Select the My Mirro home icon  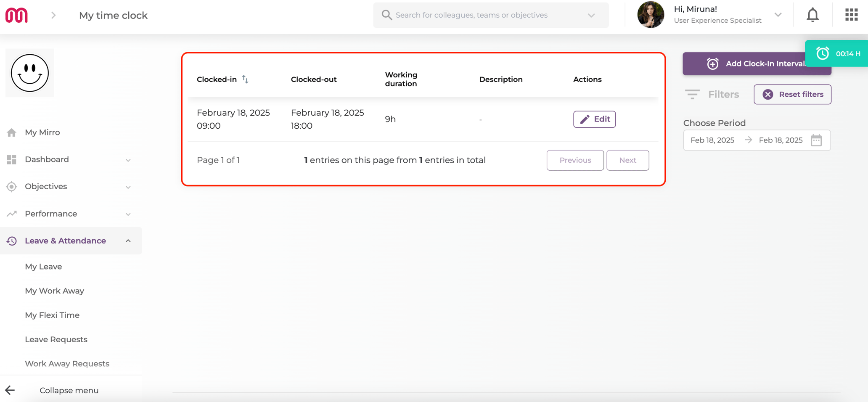click(x=11, y=132)
